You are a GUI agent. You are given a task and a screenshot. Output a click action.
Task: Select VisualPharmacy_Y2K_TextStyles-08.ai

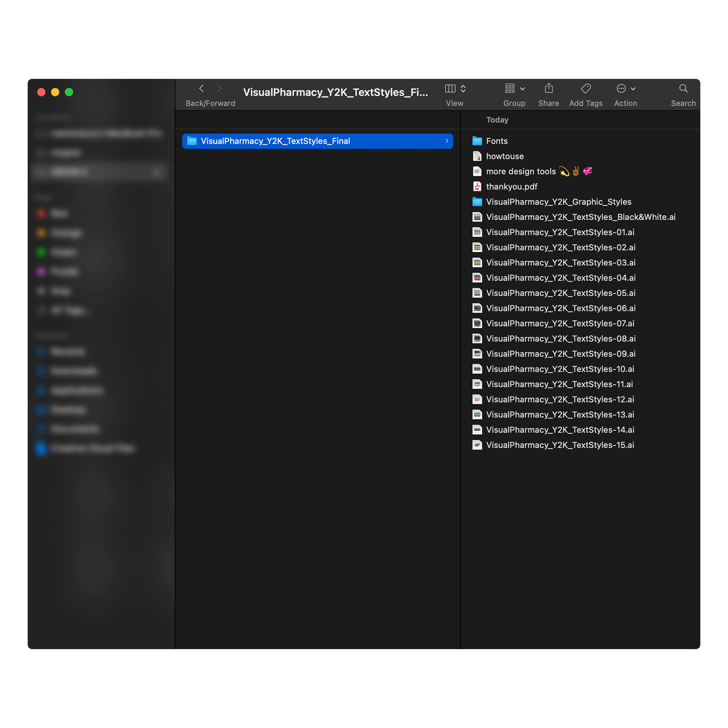pyautogui.click(x=560, y=339)
